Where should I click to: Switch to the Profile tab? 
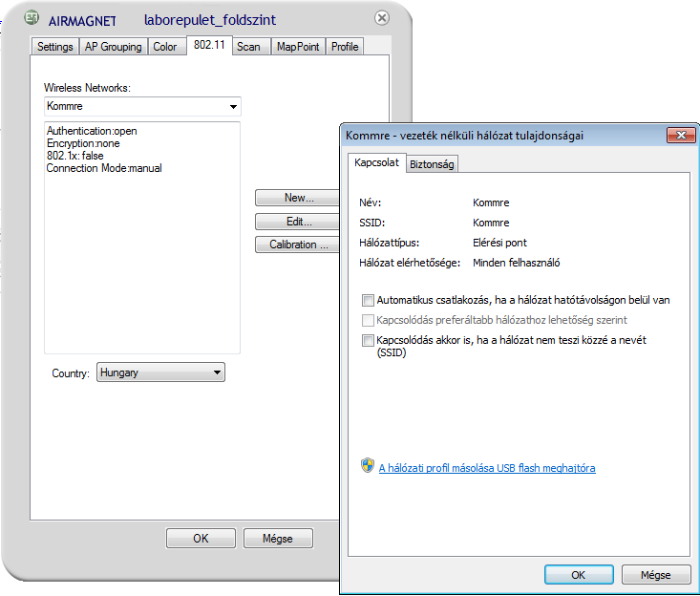[x=345, y=47]
